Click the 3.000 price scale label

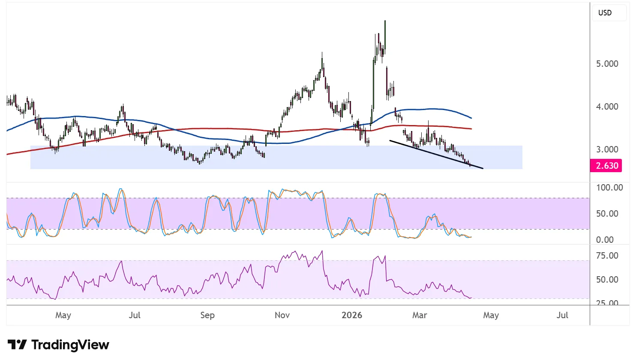607,149
